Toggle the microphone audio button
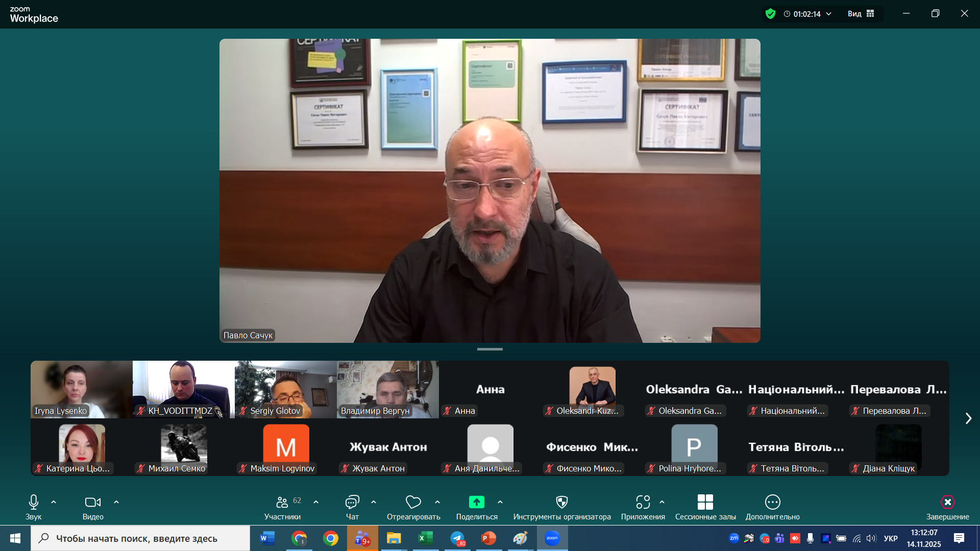This screenshot has width=980, height=551. pos(34,503)
